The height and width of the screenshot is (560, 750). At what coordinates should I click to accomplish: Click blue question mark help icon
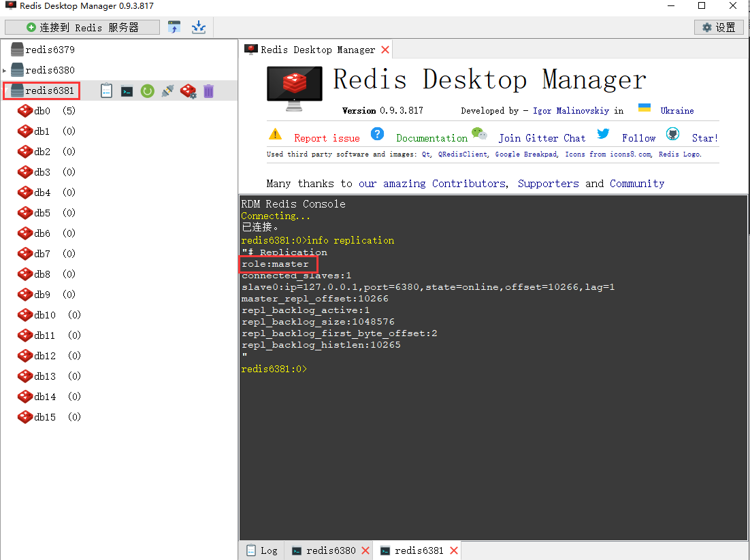[378, 134]
